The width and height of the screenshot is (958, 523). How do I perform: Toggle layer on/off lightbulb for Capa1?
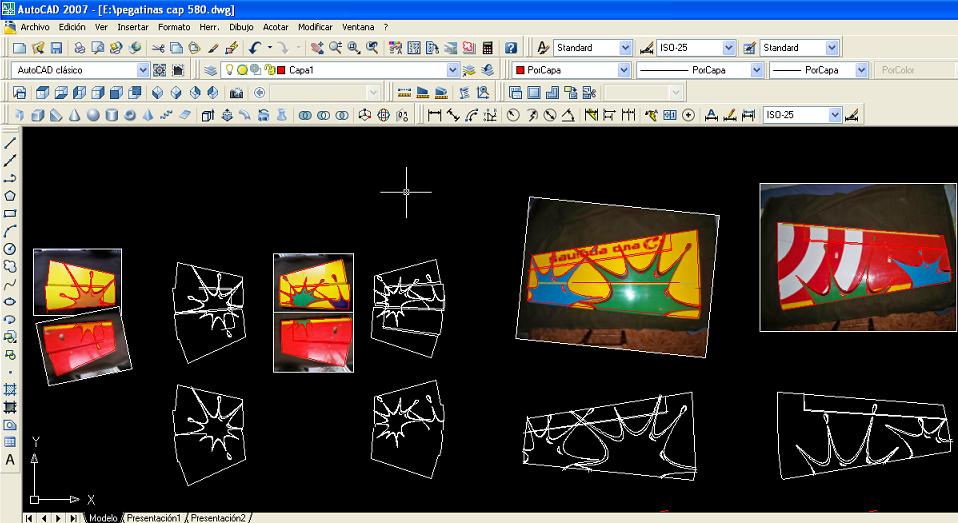point(229,71)
